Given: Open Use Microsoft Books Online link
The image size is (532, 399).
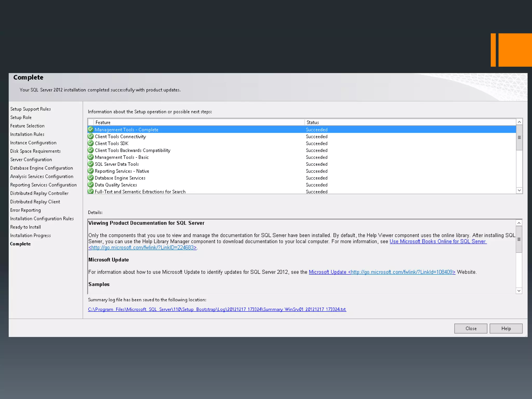Looking at the screenshot, I should point(438,241).
